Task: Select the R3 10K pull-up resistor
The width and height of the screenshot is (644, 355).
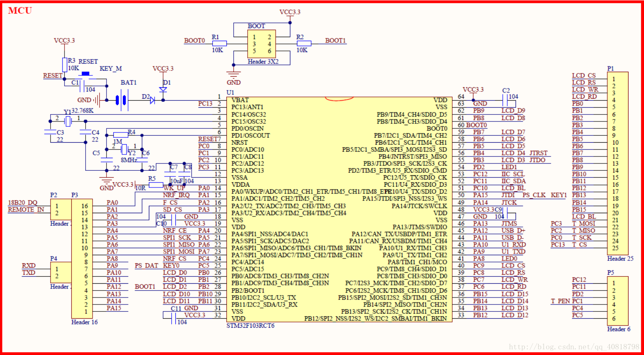Action: 64,65
